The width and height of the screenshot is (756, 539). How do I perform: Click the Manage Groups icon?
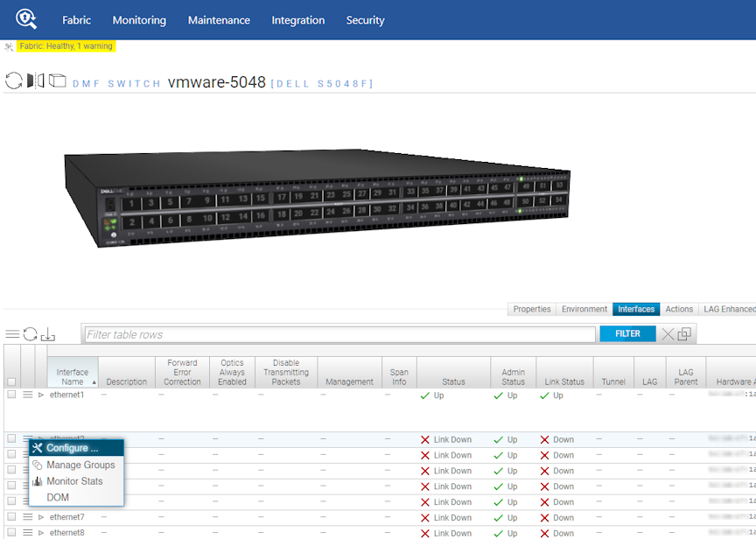pyautogui.click(x=37, y=465)
